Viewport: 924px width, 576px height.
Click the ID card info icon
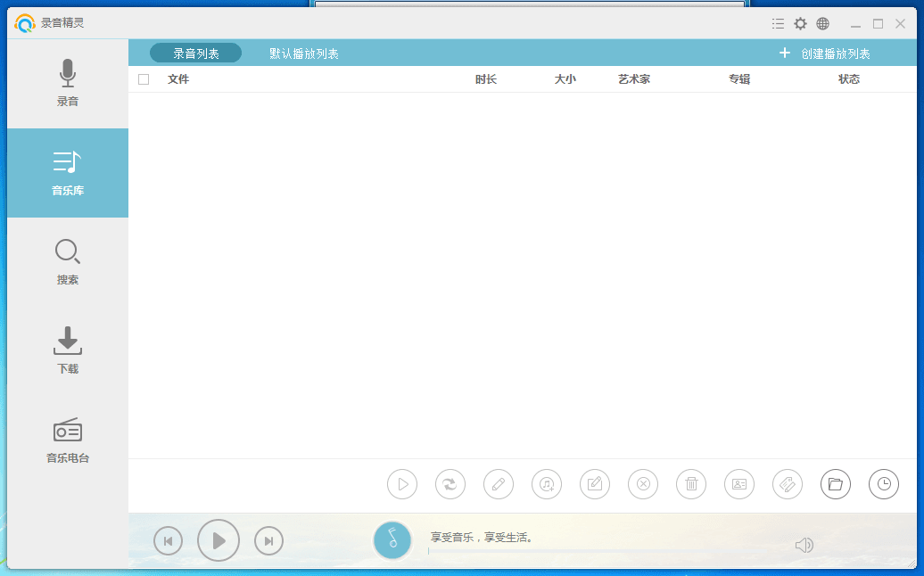click(739, 484)
